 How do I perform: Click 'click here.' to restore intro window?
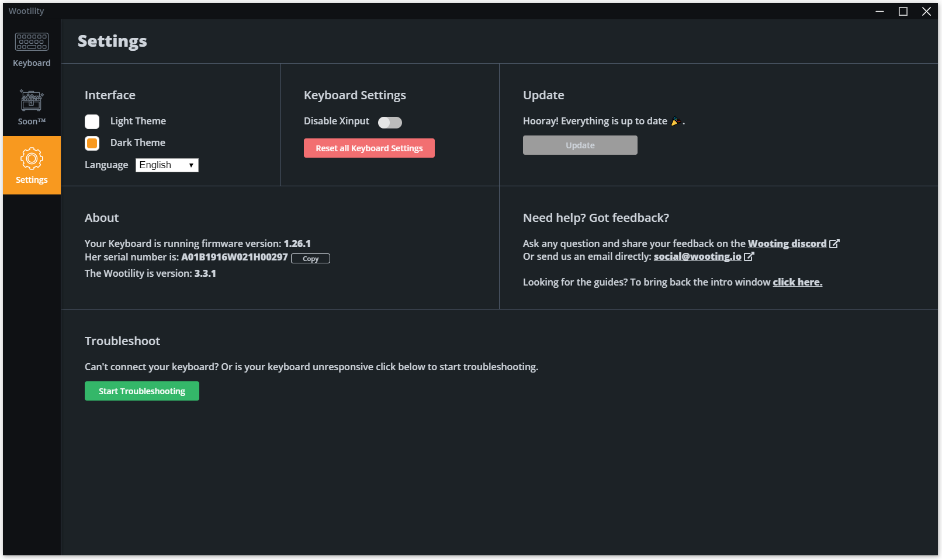pyautogui.click(x=798, y=282)
